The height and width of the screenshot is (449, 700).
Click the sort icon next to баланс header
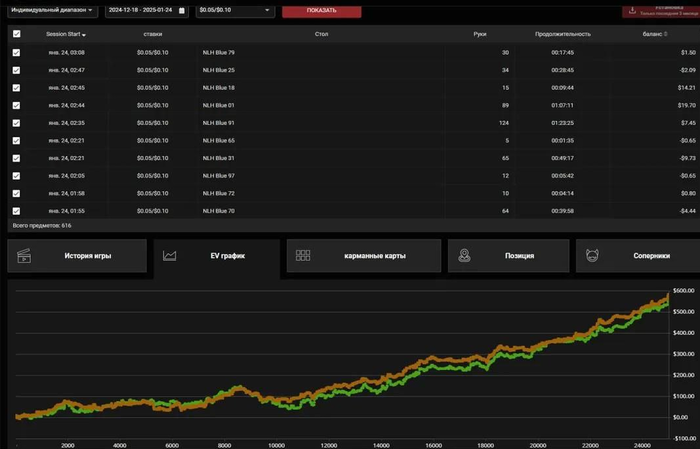point(666,34)
